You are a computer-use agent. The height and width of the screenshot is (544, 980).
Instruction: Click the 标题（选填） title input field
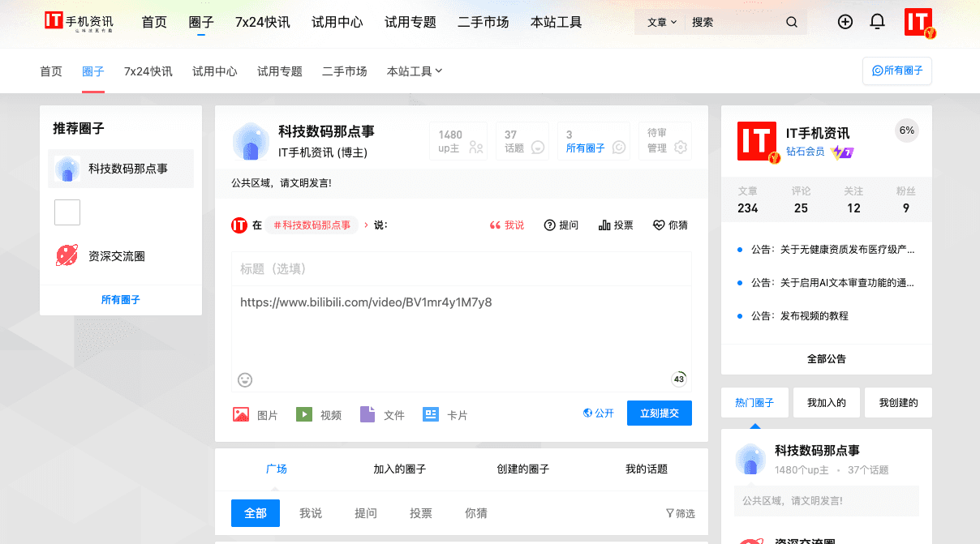[x=461, y=268]
